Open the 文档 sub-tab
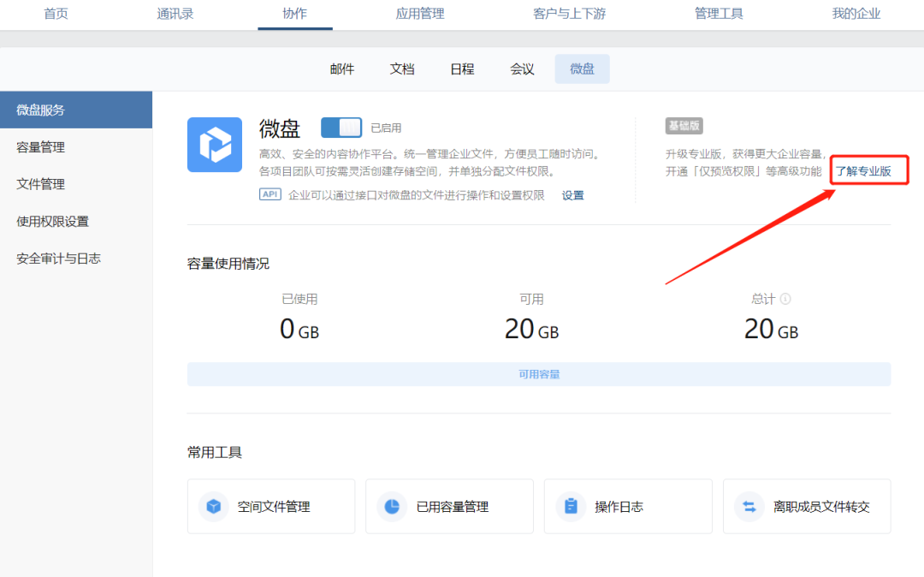 (402, 69)
